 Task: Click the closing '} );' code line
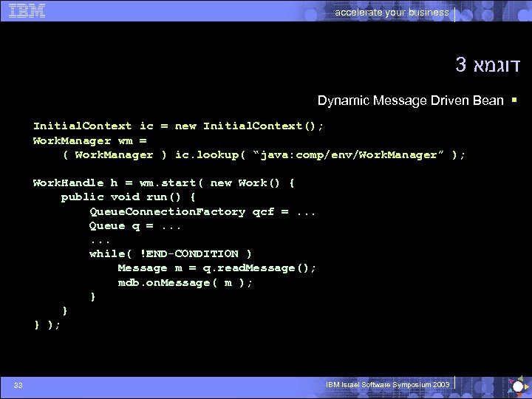(x=47, y=325)
